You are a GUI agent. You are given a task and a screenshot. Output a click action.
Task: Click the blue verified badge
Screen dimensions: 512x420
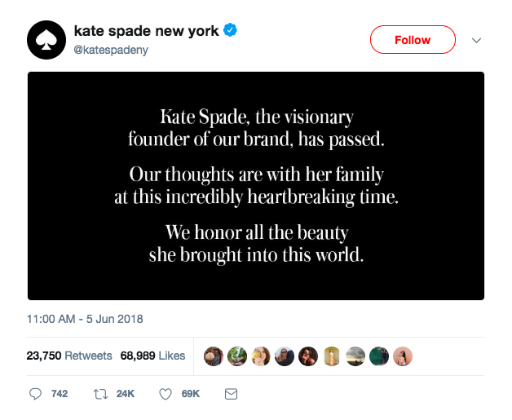coord(231,31)
